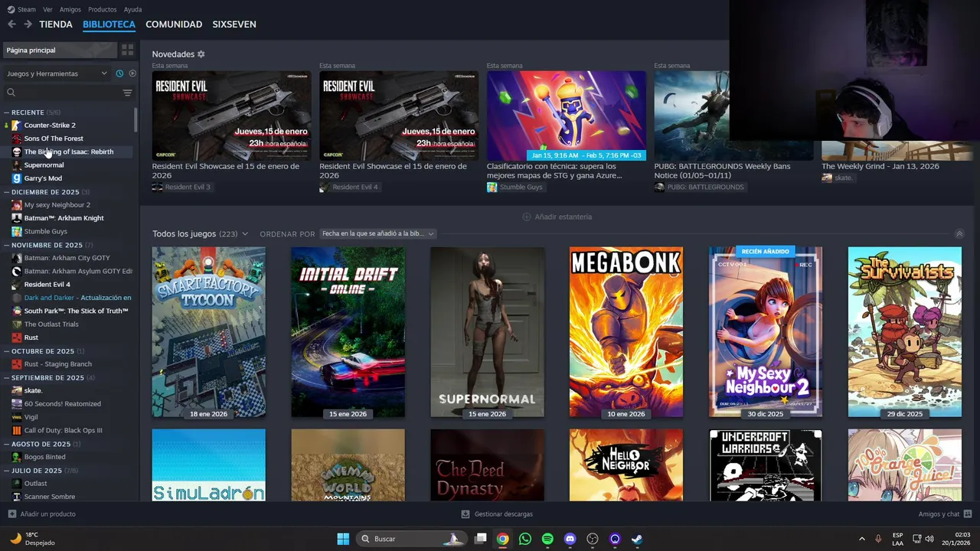980x551 pixels.
Task: Open Novedades settings gear
Action: (x=201, y=54)
